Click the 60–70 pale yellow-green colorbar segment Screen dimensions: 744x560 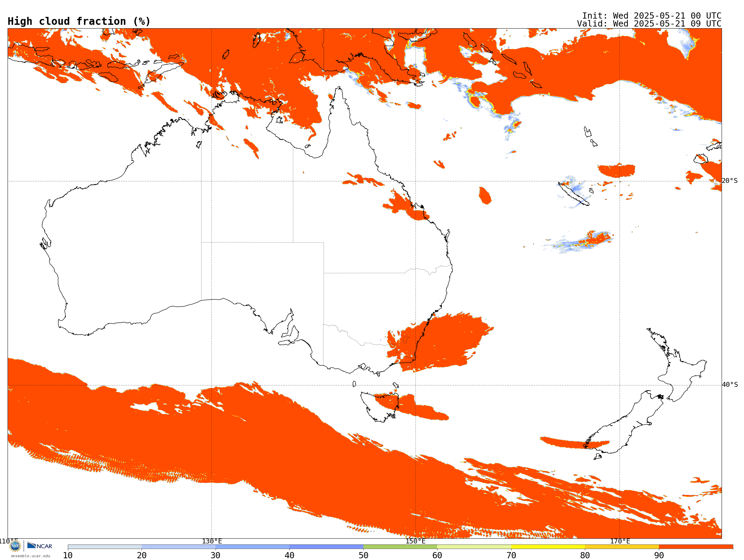tap(474, 547)
